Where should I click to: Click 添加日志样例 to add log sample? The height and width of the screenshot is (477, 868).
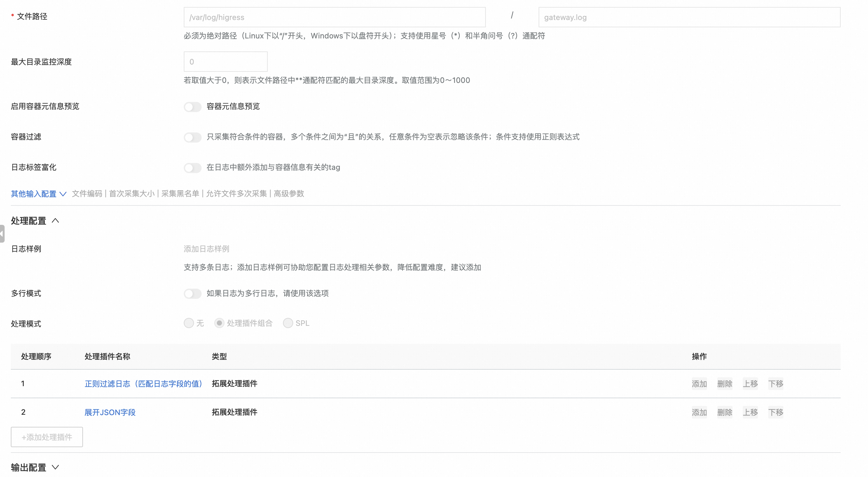[206, 249]
